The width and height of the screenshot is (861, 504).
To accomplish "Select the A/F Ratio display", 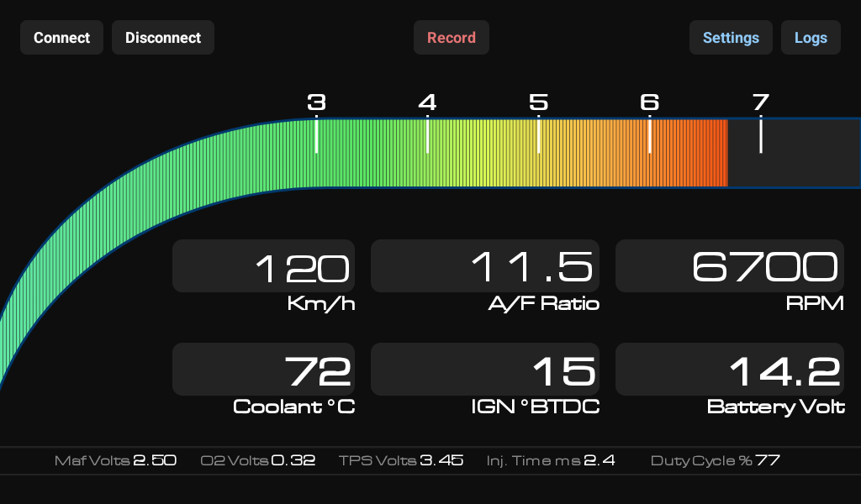I will pyautogui.click(x=486, y=265).
